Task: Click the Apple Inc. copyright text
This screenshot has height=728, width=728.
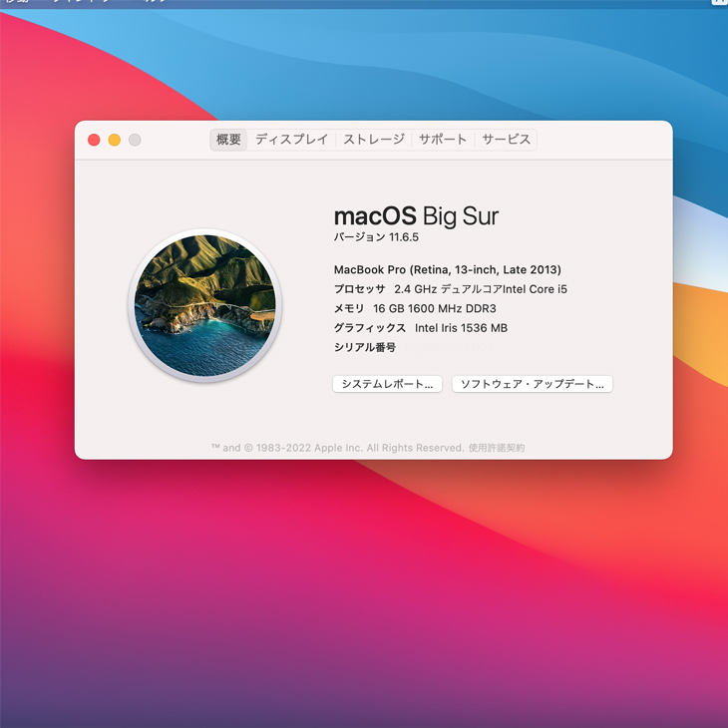Action: pyautogui.click(x=337, y=448)
